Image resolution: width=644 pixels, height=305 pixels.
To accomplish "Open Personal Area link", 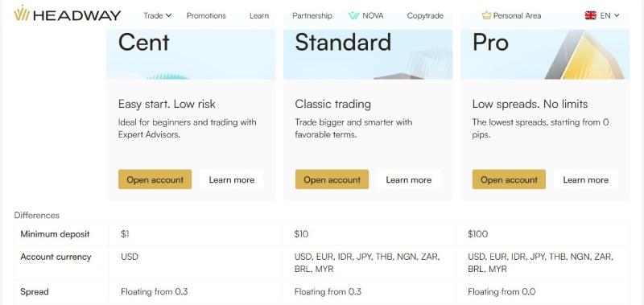I will (x=517, y=15).
